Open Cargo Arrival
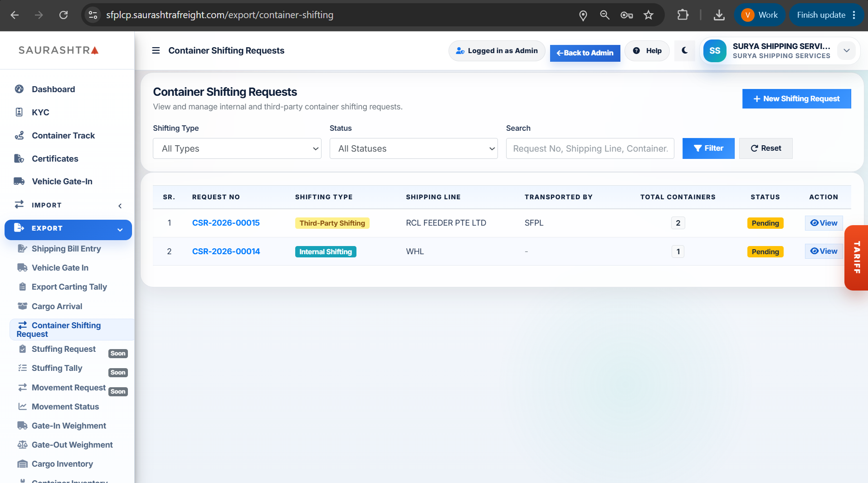Viewport: 868px width, 483px height. [x=57, y=306]
